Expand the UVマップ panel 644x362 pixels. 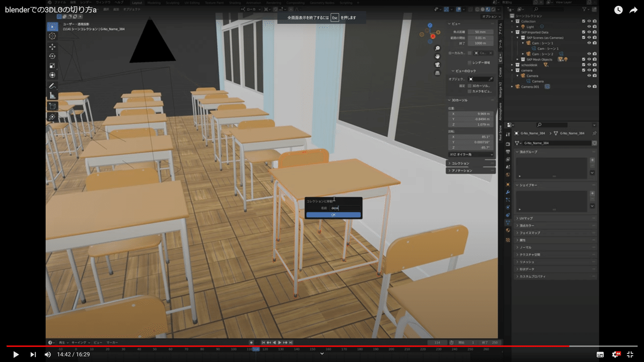[555, 218]
